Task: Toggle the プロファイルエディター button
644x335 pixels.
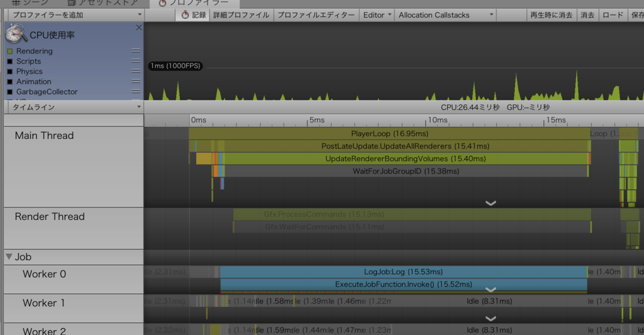Action: pyautogui.click(x=316, y=15)
